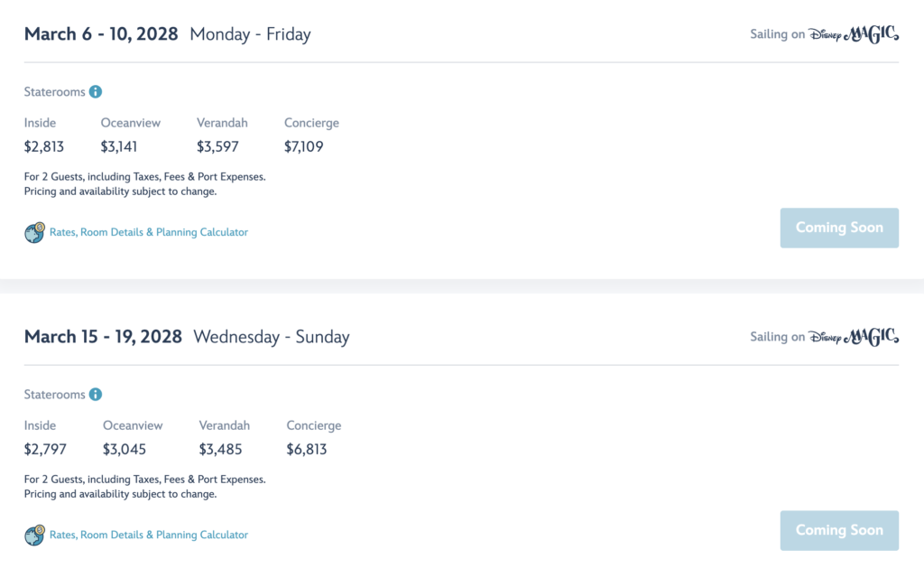Select Inside stateroom price $2,797
The height and width of the screenshot is (578, 924).
tap(45, 450)
